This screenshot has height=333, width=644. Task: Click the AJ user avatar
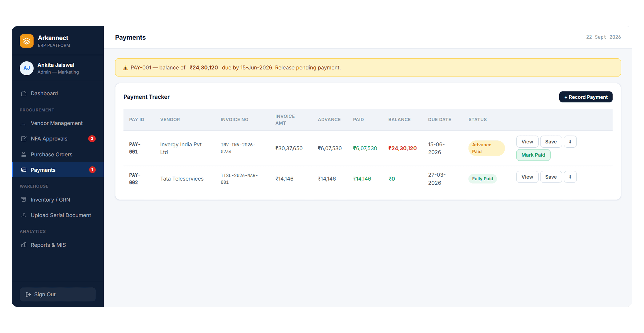point(26,68)
